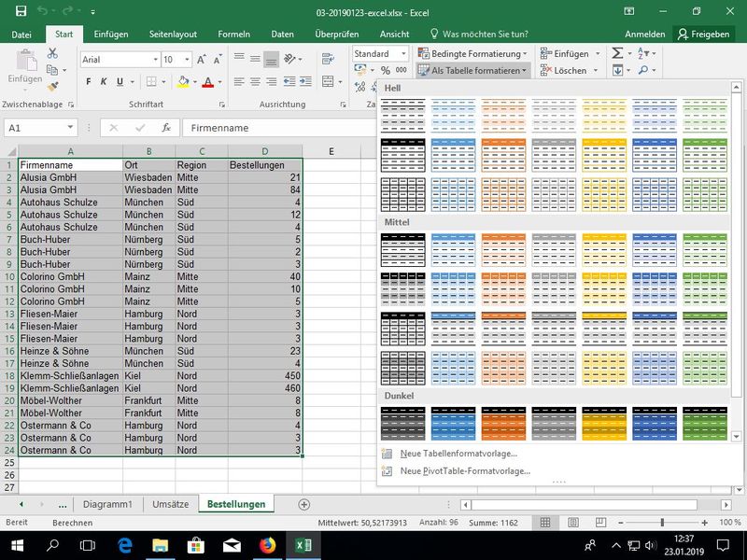Screen dimensions: 747x560
Task: Increase font size with large A icon
Action: tap(202, 60)
